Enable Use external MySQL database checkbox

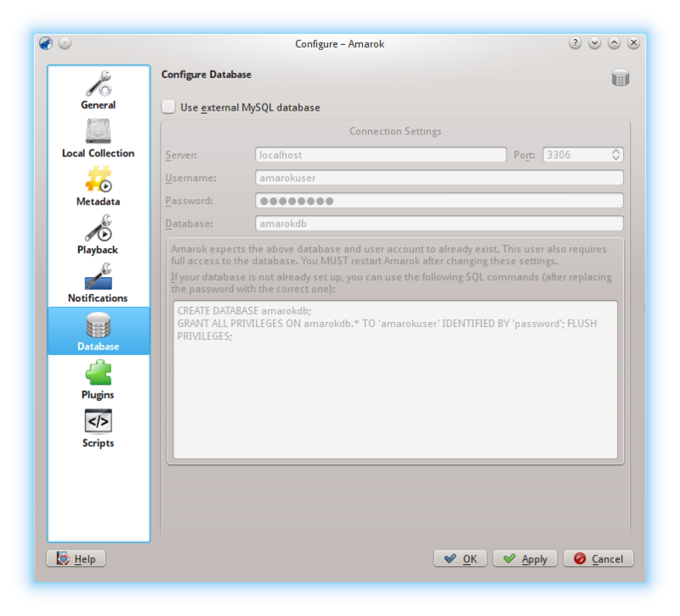pyautogui.click(x=168, y=107)
